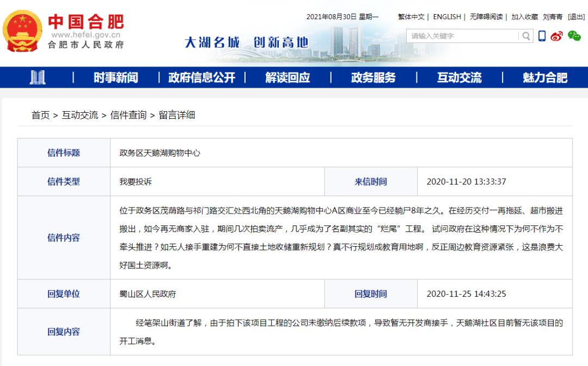The width and height of the screenshot is (588, 366).
Task: Switch to 繁体中文 version
Action: pyautogui.click(x=411, y=16)
